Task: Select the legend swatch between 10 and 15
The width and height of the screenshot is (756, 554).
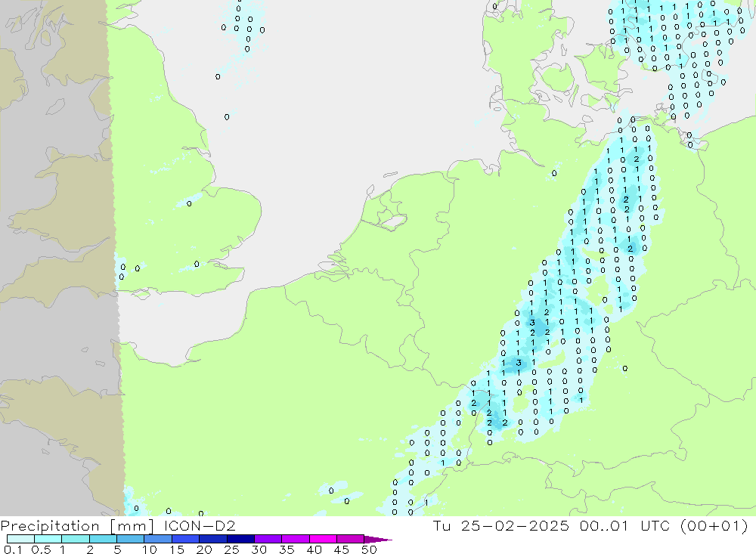Action: 158,539
